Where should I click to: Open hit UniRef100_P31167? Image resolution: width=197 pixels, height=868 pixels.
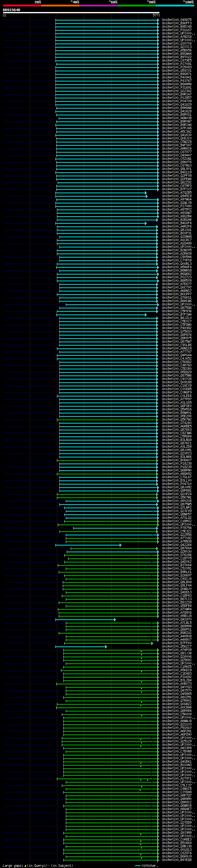177,30
